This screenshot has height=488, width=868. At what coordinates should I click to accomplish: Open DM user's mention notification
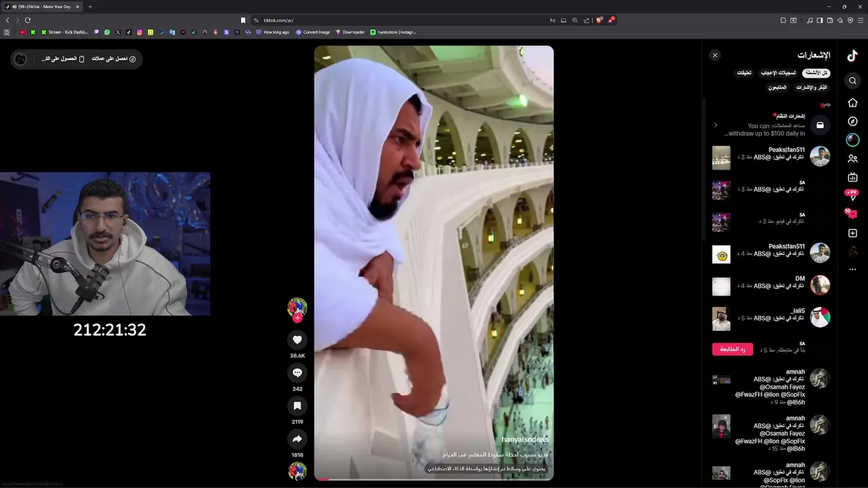click(x=771, y=285)
